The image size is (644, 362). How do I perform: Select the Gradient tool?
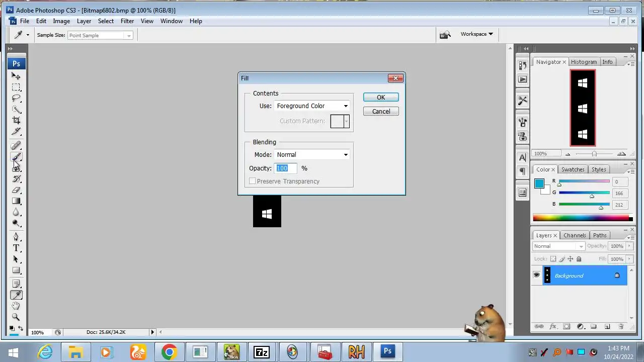point(16,201)
